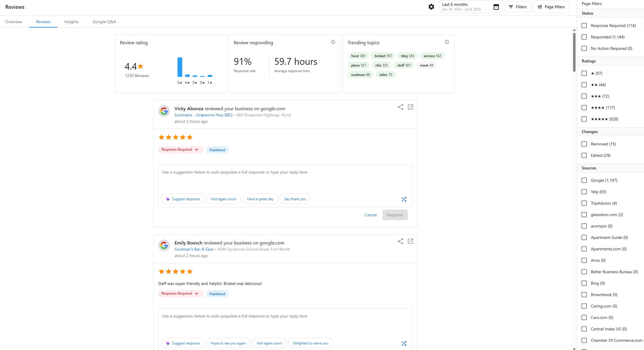This screenshot has width=644, height=350.
Task: Shuffle suggestions for Vicky Abonza's reply
Action: tap(404, 199)
